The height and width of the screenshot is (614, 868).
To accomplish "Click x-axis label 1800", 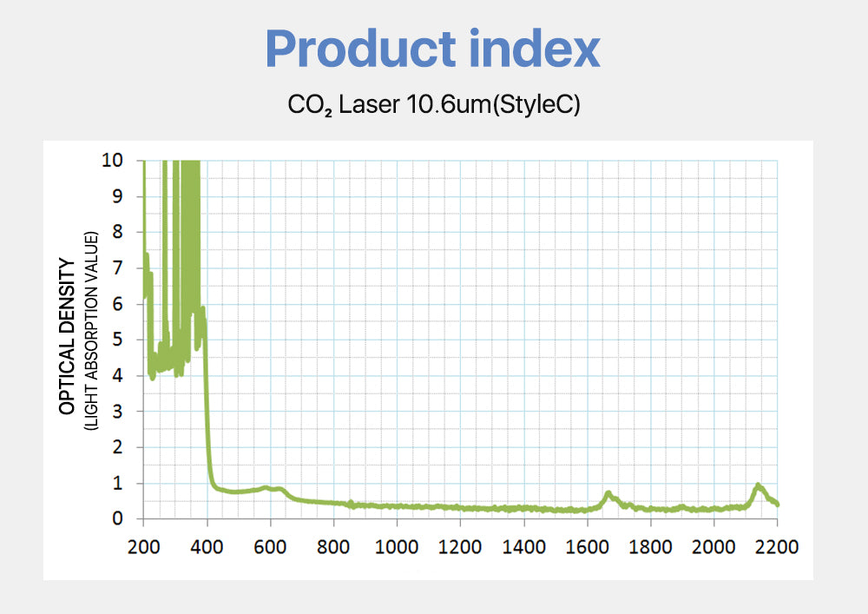I will tap(650, 547).
